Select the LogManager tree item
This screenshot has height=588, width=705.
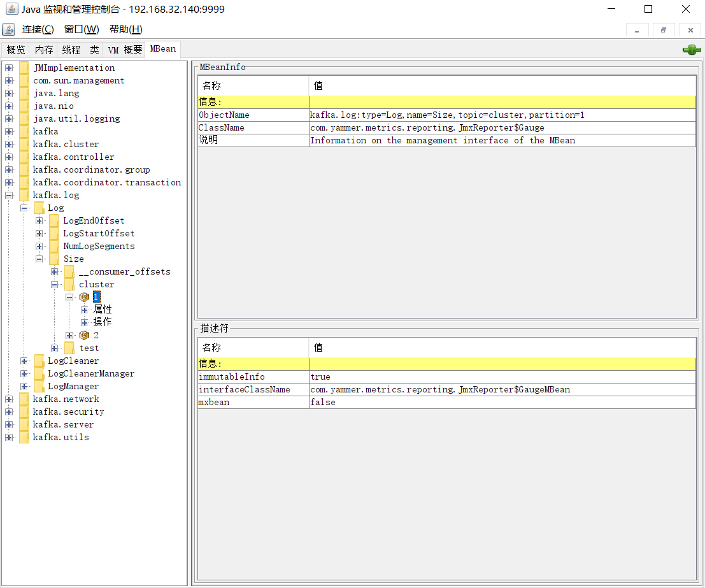(73, 387)
